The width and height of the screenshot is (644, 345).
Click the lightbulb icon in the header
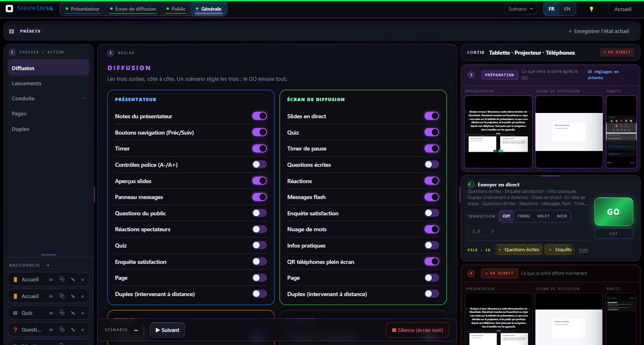tap(591, 9)
